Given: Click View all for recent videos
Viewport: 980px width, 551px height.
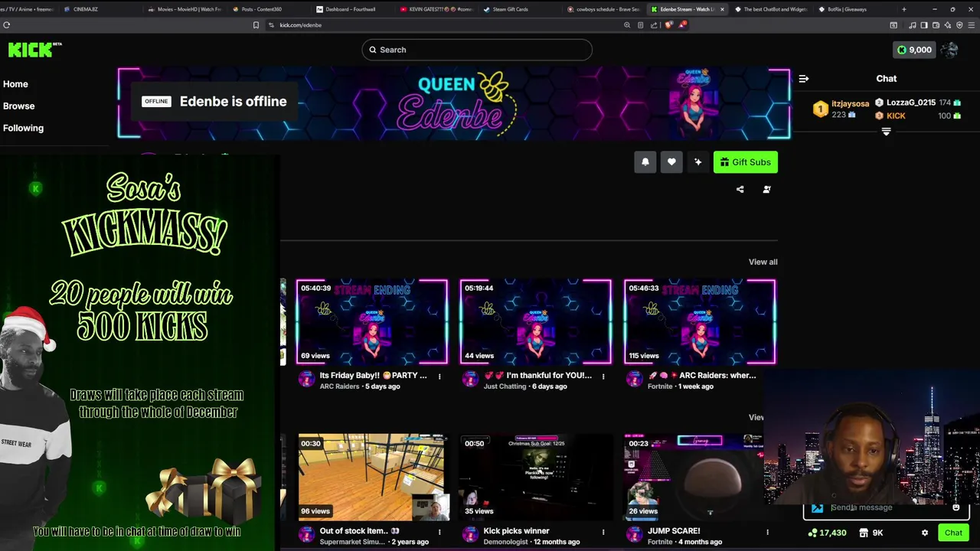Looking at the screenshot, I should click(x=763, y=262).
